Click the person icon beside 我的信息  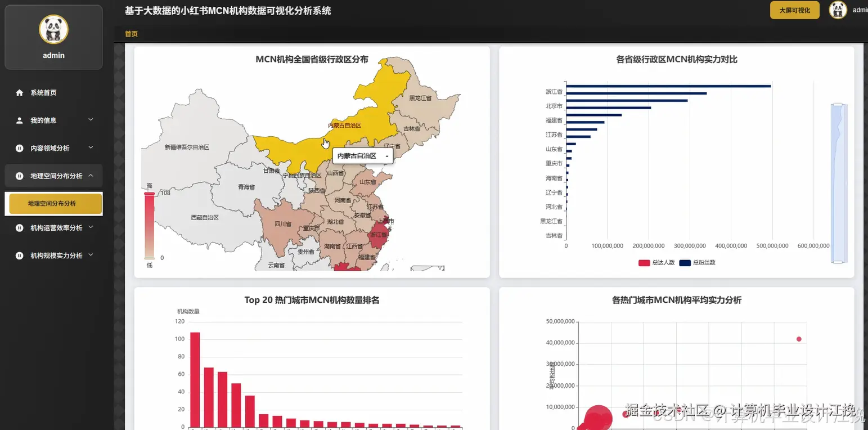pyautogui.click(x=20, y=120)
